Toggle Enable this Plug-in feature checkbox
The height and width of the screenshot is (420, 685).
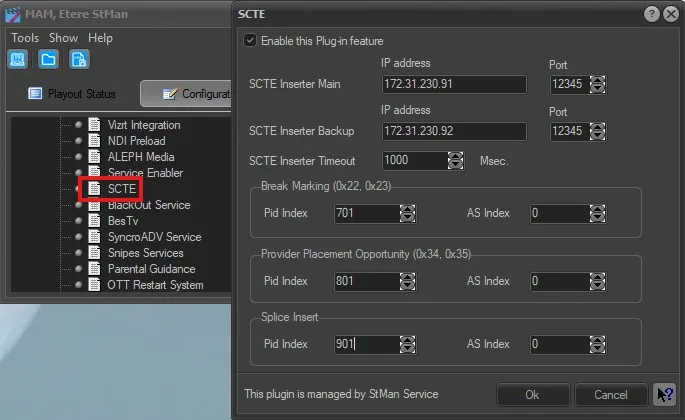click(x=250, y=41)
